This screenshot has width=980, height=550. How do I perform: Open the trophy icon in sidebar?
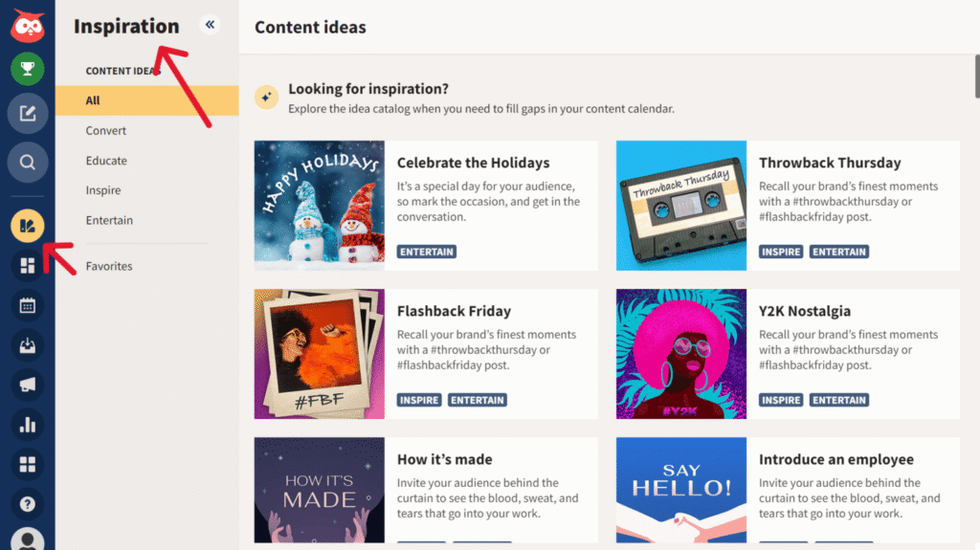[27, 69]
